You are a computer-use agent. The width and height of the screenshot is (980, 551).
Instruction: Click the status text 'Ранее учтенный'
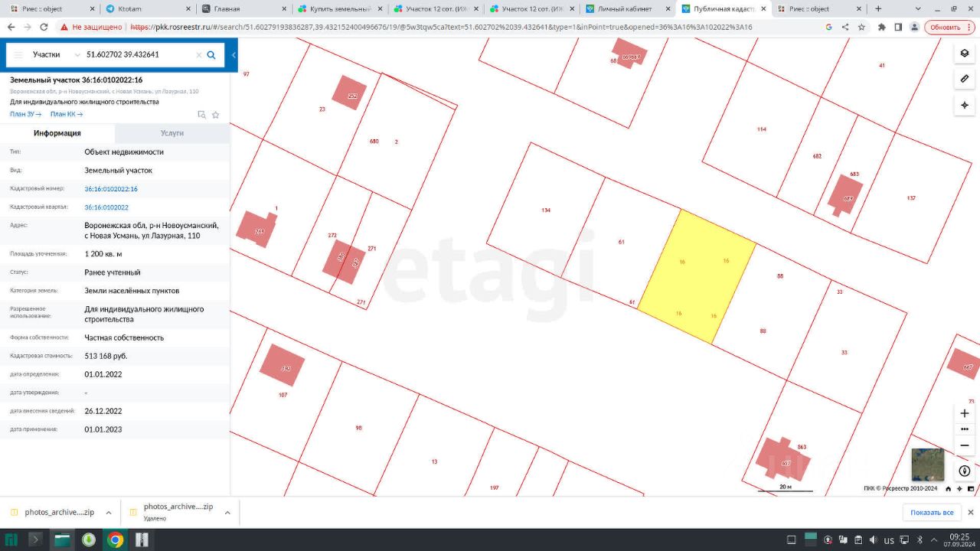113,272
